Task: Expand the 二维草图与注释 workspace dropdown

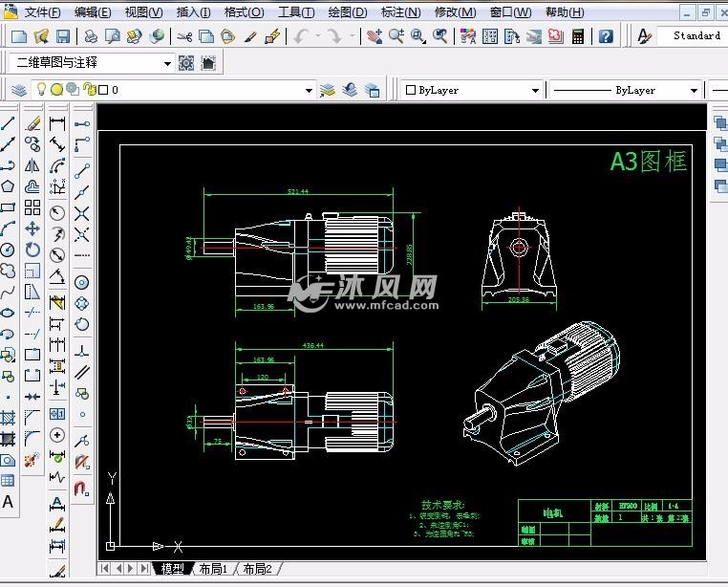Action: (x=167, y=63)
